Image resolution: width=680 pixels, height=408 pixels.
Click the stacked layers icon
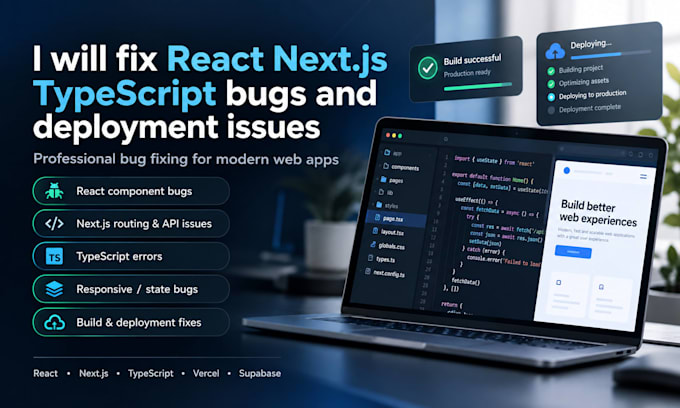[x=54, y=289]
